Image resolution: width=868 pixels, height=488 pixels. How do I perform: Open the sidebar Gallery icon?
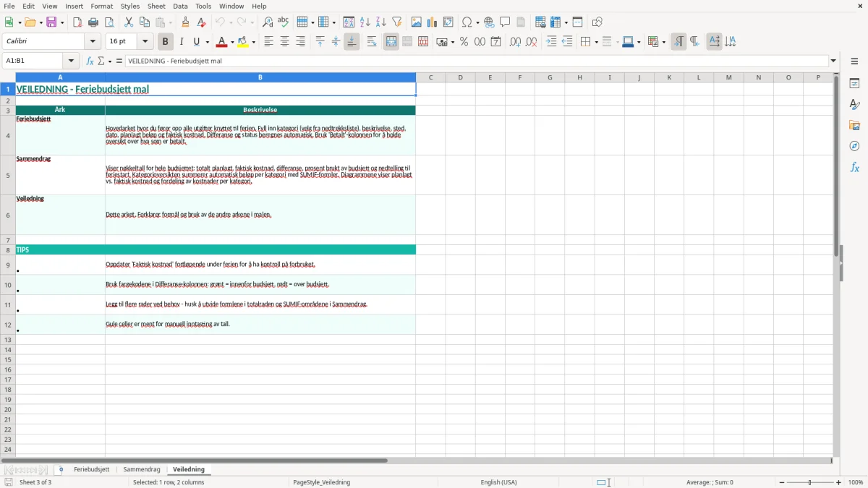[854, 125]
